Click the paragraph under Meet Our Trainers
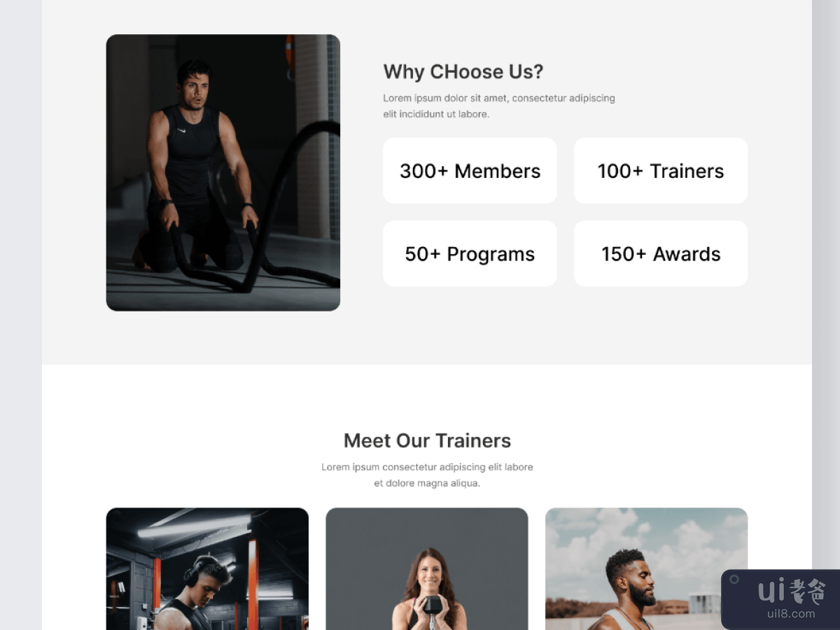This screenshot has width=840, height=630. (427, 475)
